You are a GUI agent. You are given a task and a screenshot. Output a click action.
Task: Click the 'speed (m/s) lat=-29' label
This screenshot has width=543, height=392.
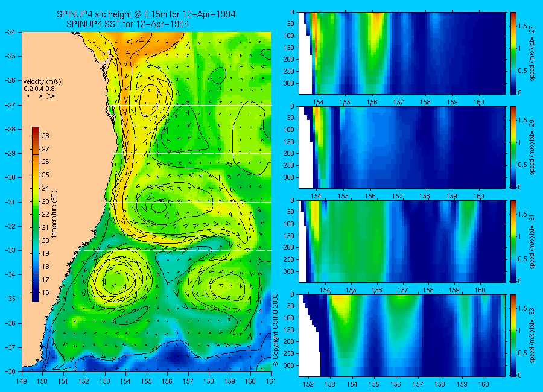tap(533, 148)
